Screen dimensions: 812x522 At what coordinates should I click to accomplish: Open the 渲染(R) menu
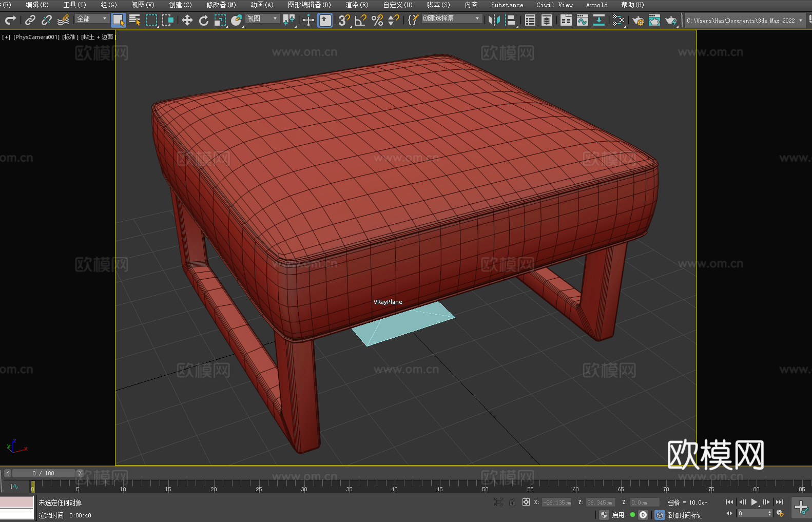(357, 5)
